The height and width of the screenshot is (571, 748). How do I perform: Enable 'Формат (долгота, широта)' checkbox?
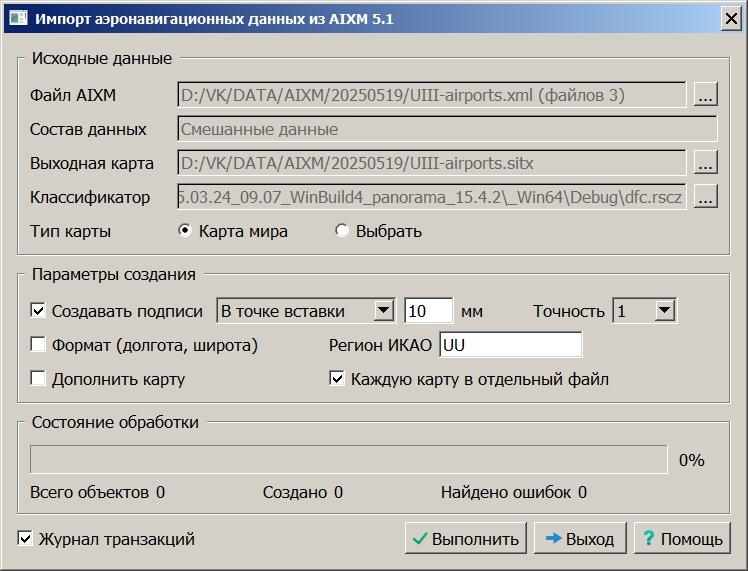39,345
